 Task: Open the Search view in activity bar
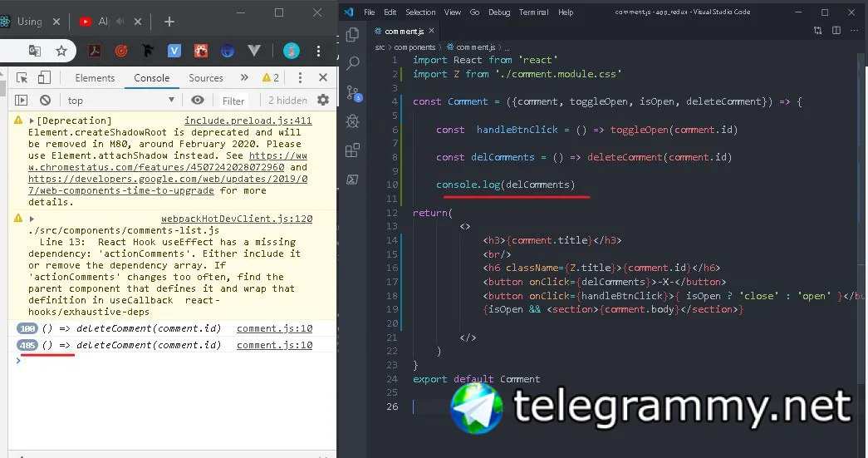coord(353,63)
